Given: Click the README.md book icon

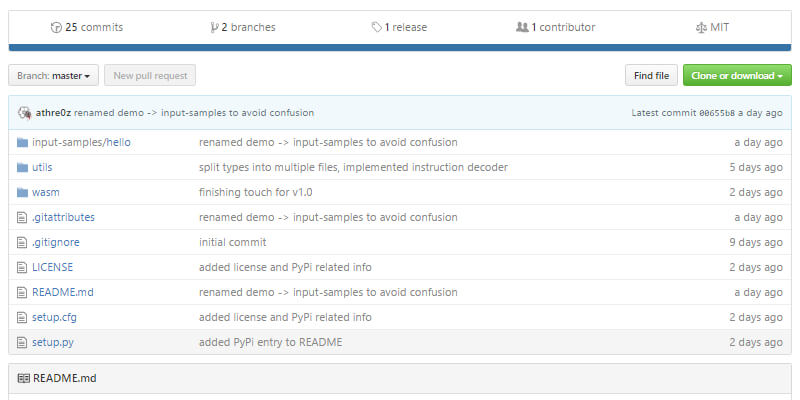Looking at the screenshot, I should [x=23, y=378].
